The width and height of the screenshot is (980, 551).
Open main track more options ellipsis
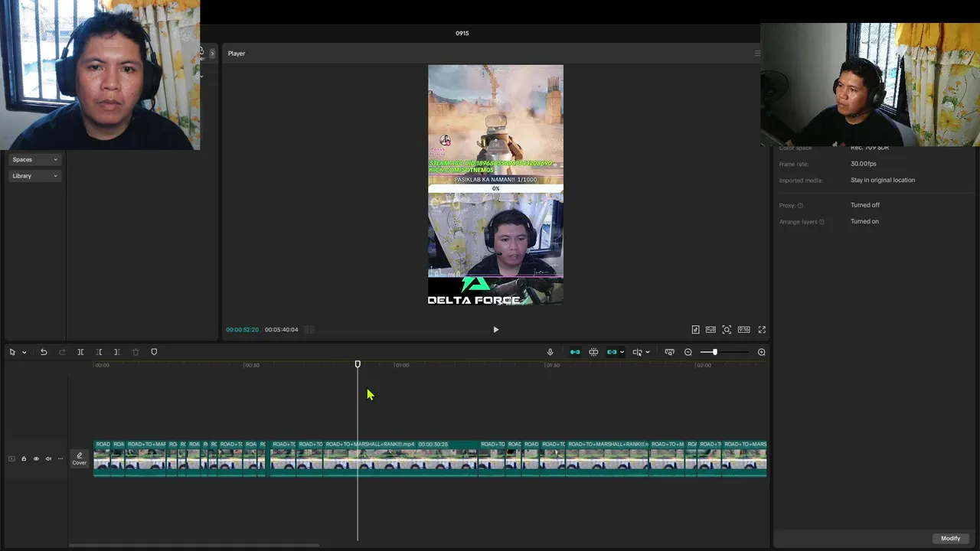coord(60,459)
